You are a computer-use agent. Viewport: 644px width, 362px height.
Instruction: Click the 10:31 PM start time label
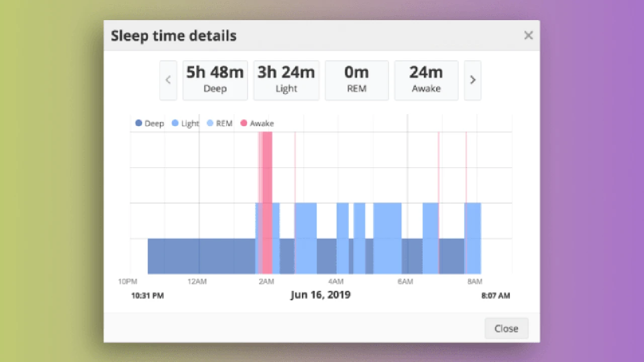pyautogui.click(x=147, y=296)
